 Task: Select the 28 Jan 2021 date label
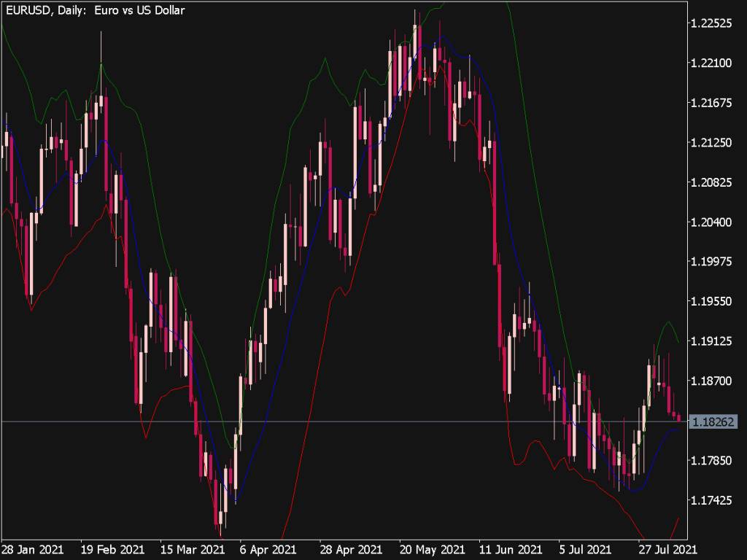pos(34,551)
